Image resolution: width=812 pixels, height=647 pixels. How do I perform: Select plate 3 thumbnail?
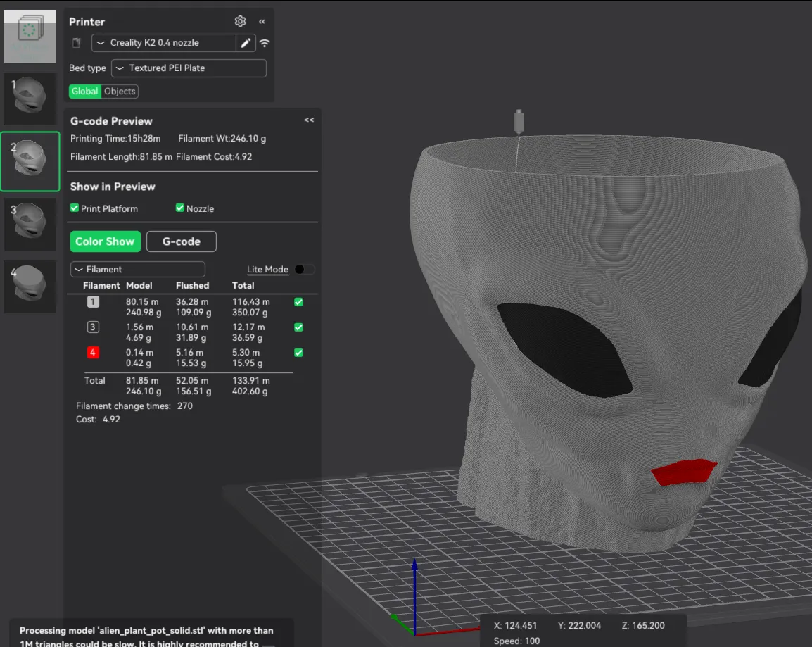click(30, 224)
